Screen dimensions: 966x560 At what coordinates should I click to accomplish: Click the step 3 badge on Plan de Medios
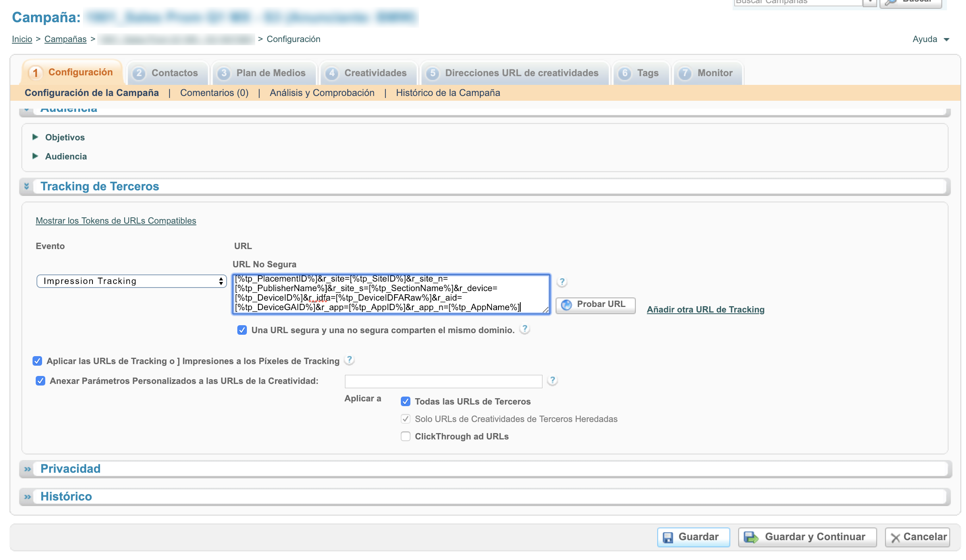click(x=224, y=73)
